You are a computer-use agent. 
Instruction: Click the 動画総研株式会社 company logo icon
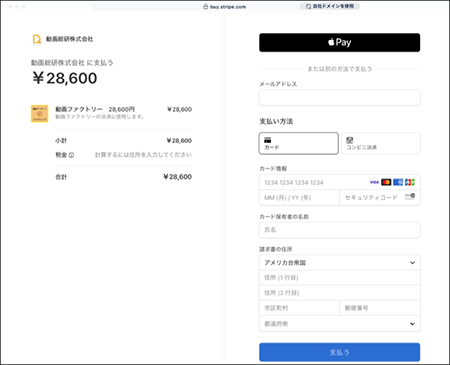pos(36,39)
